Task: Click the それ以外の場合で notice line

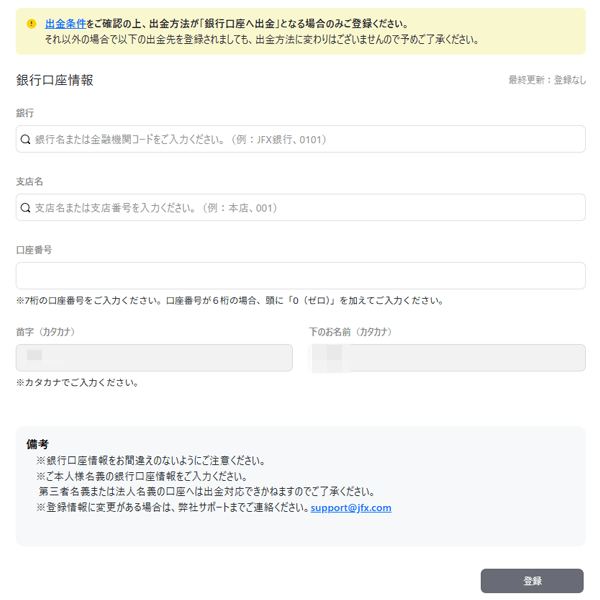Action: tap(262, 40)
